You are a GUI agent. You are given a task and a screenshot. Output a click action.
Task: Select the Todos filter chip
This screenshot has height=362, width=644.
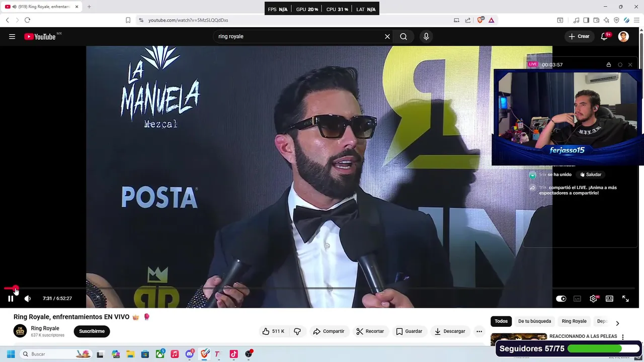tap(501, 321)
